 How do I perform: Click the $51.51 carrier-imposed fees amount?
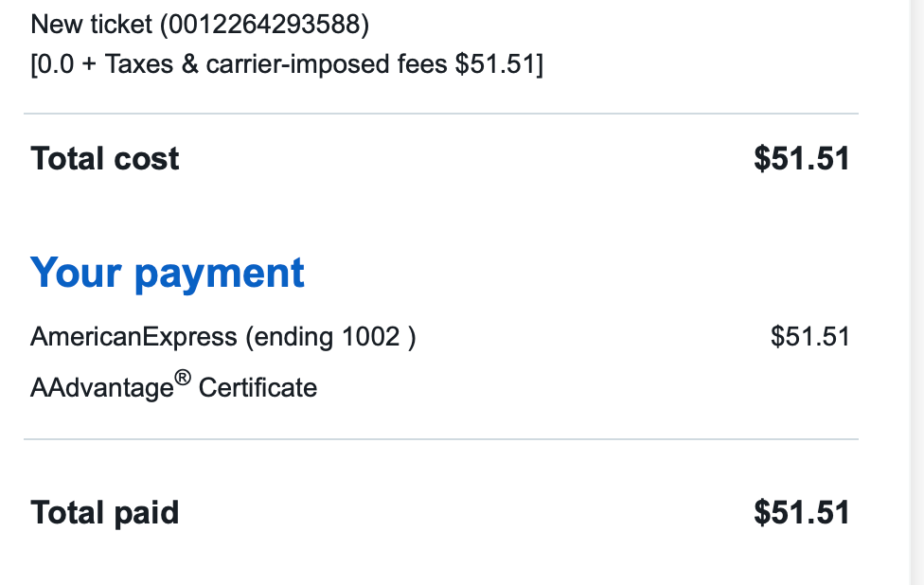pos(496,64)
